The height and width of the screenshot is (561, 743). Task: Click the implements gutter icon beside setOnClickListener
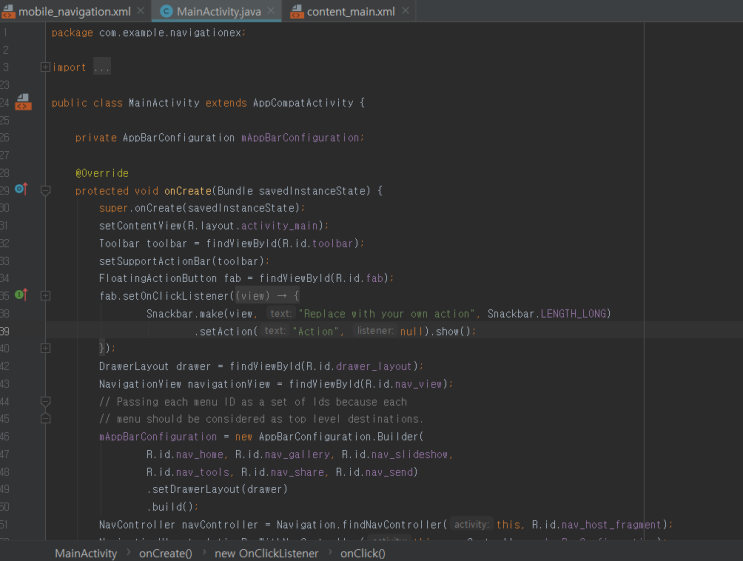[x=21, y=295]
